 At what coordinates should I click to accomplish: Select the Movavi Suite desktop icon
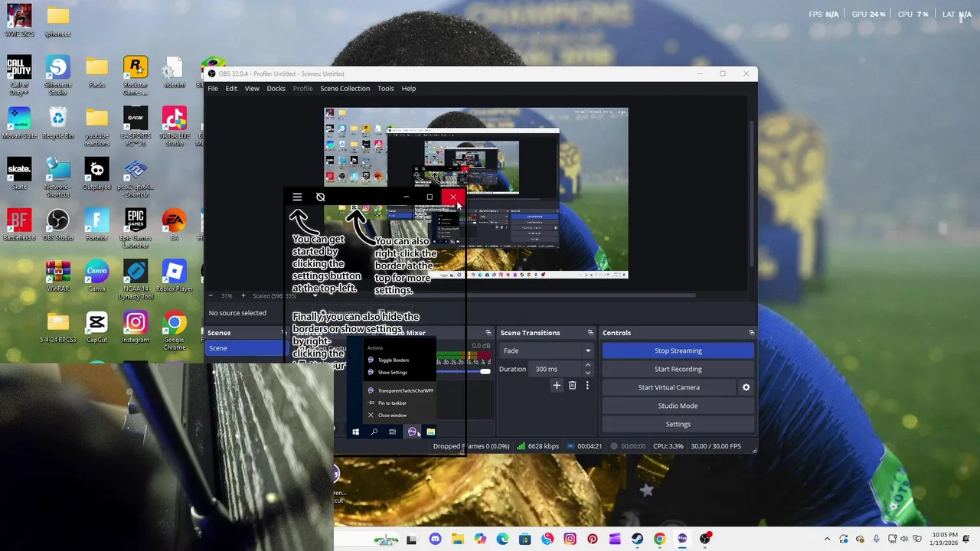(x=19, y=123)
